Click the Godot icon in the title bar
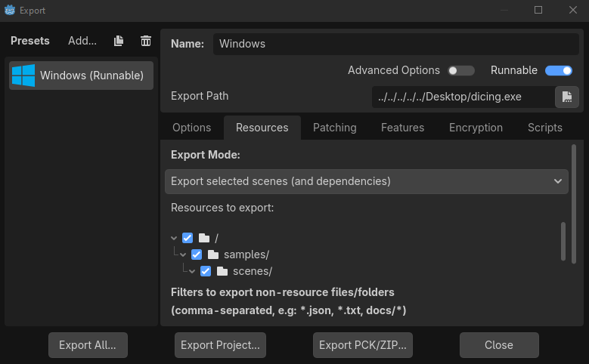 pyautogui.click(x=10, y=11)
